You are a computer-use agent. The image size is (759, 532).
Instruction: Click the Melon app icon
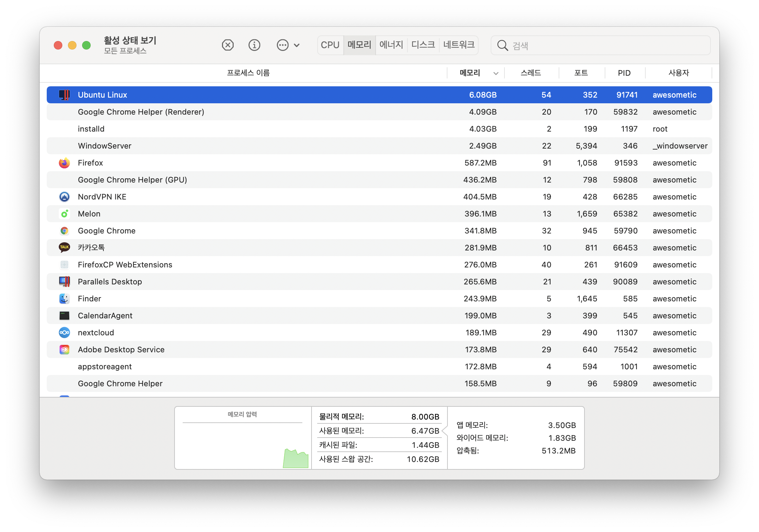(64, 214)
